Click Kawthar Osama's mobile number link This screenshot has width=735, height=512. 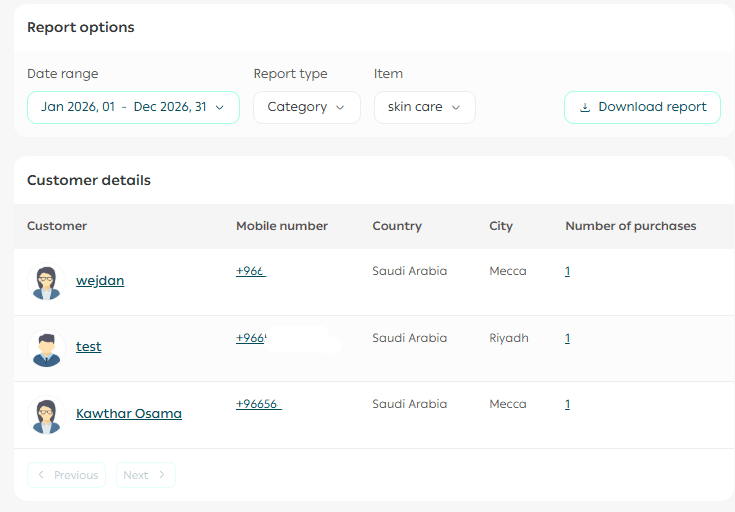click(x=258, y=405)
